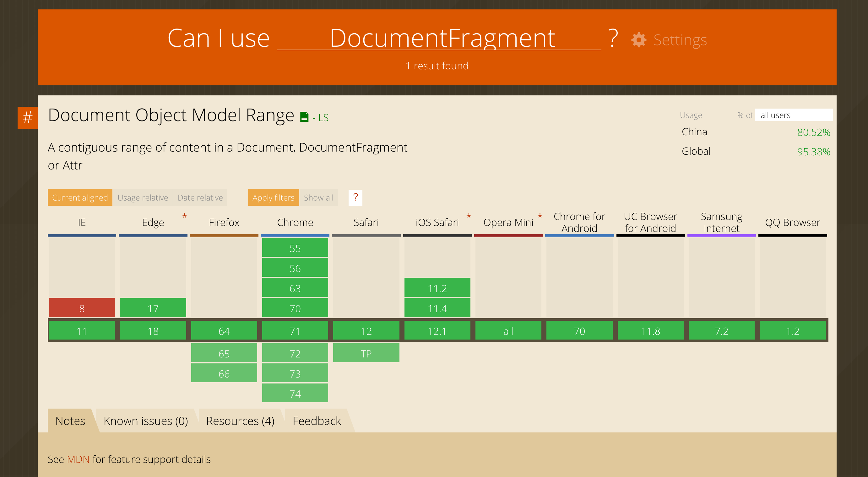Switch to the Date relative view
The image size is (868, 477).
point(200,198)
